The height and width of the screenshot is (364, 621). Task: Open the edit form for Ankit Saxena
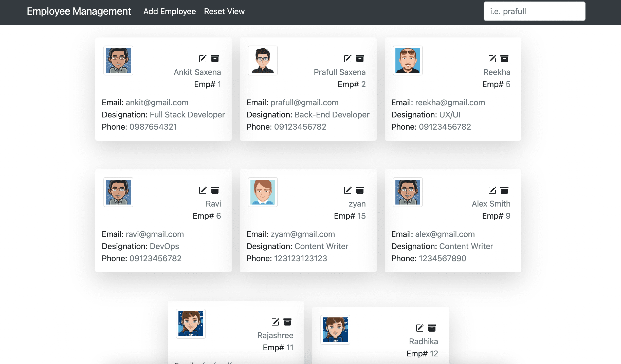pos(202,58)
